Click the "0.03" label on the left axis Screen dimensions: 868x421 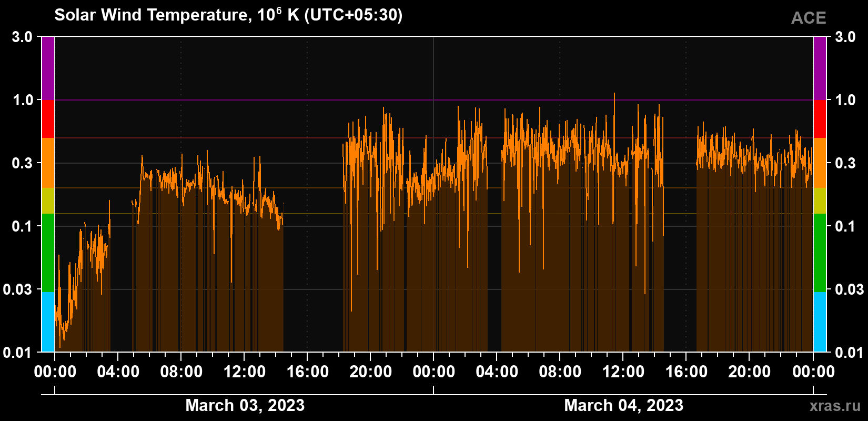pos(18,289)
